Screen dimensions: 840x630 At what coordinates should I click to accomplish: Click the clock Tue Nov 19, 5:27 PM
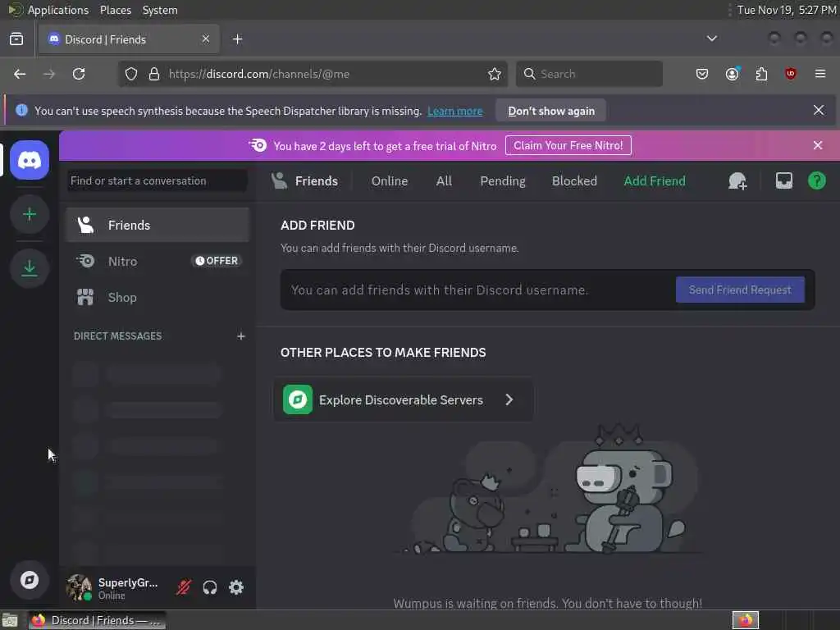pos(787,10)
